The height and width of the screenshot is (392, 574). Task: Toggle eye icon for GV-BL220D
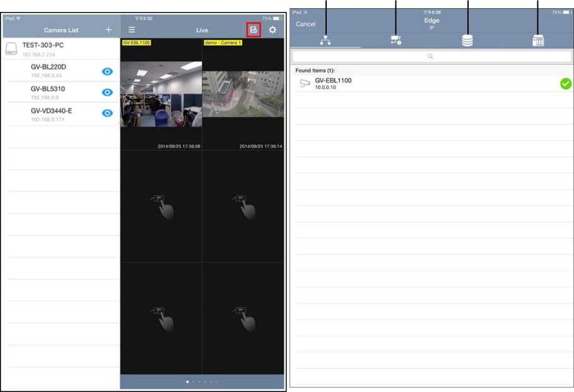click(x=107, y=71)
